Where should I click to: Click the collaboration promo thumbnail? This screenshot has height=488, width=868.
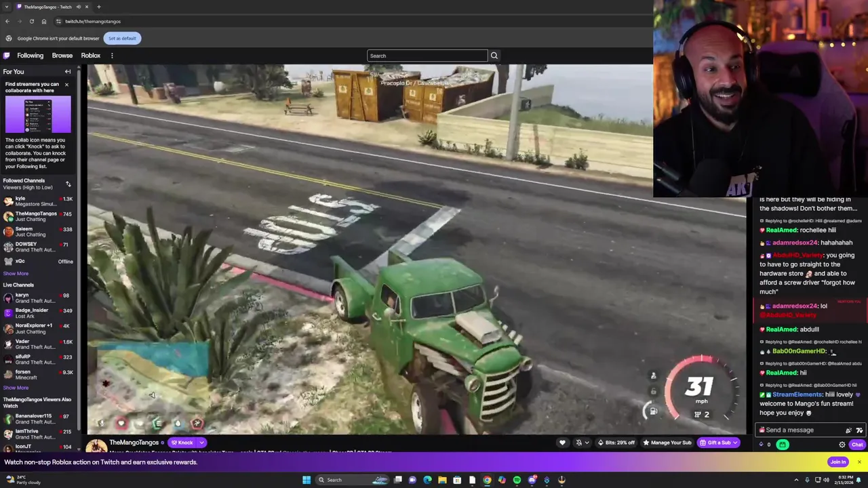point(38,115)
